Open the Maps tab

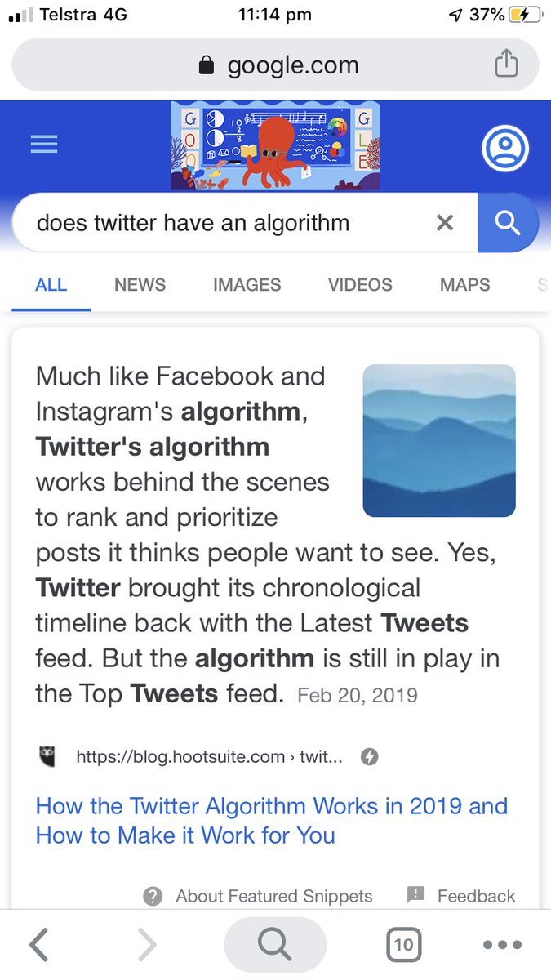(464, 285)
